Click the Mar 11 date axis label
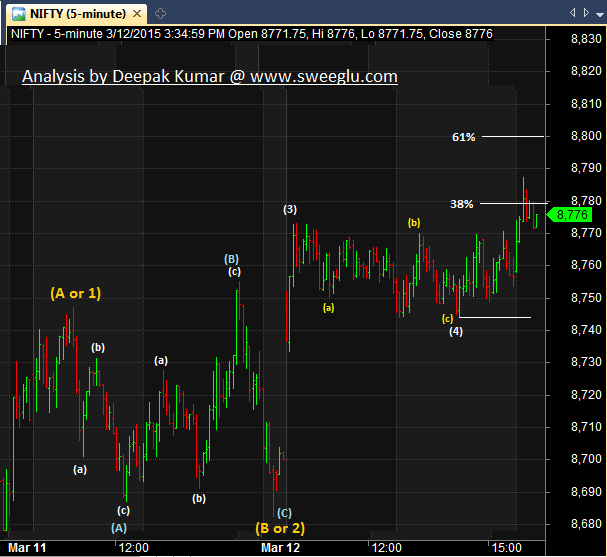The height and width of the screenshot is (557, 607). point(27,548)
